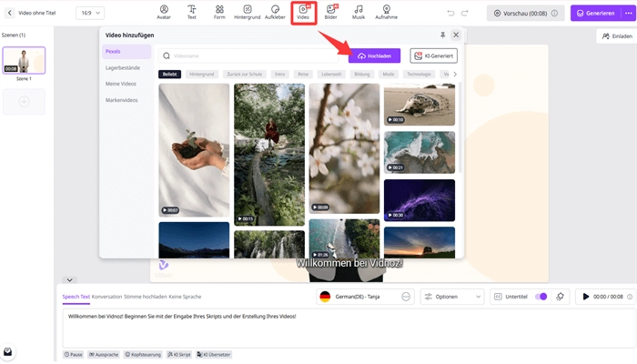Open the Form shapes tool
Viewport: 637px width, 364px height.
click(x=219, y=12)
